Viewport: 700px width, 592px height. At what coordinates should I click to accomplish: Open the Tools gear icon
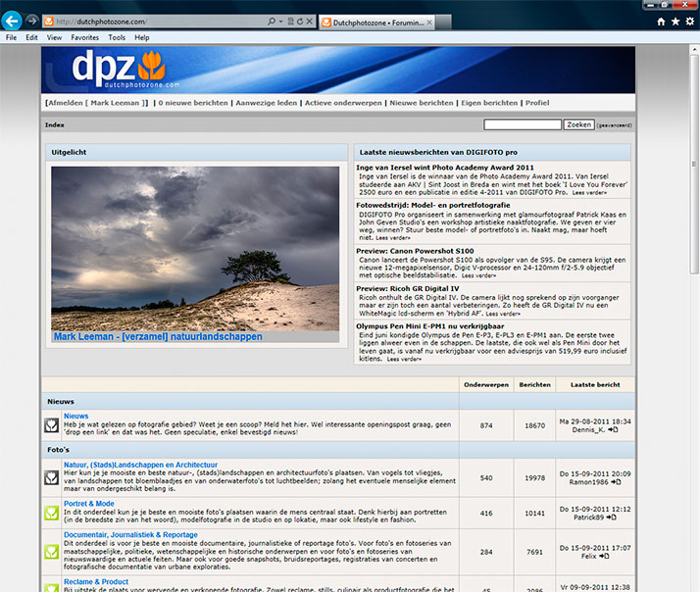(x=690, y=22)
